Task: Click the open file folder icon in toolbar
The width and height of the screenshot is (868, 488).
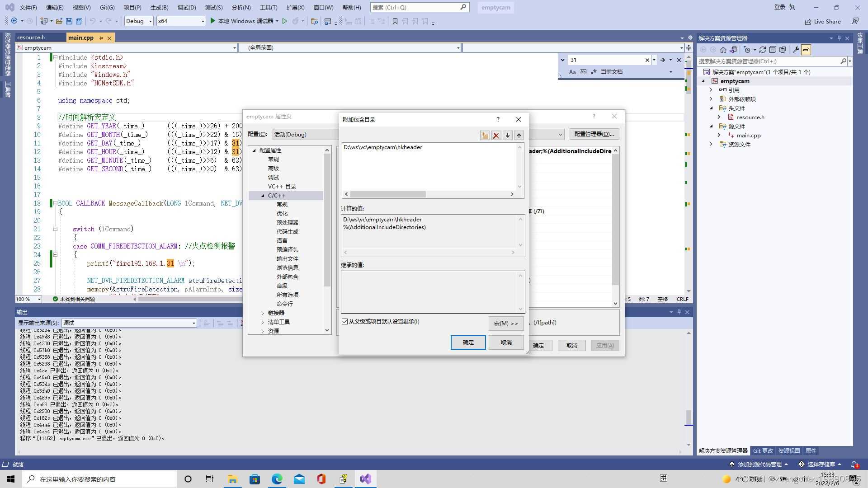Action: pyautogui.click(x=59, y=21)
